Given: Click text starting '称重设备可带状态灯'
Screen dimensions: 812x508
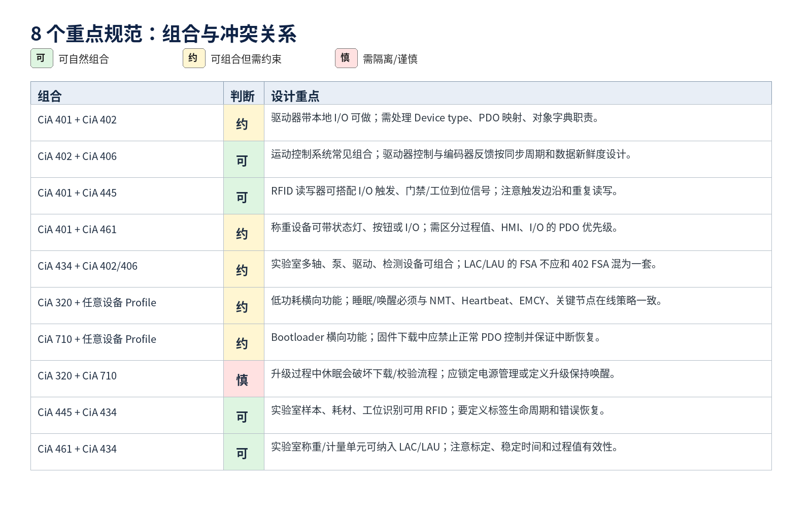Looking at the screenshot, I should point(445,228).
